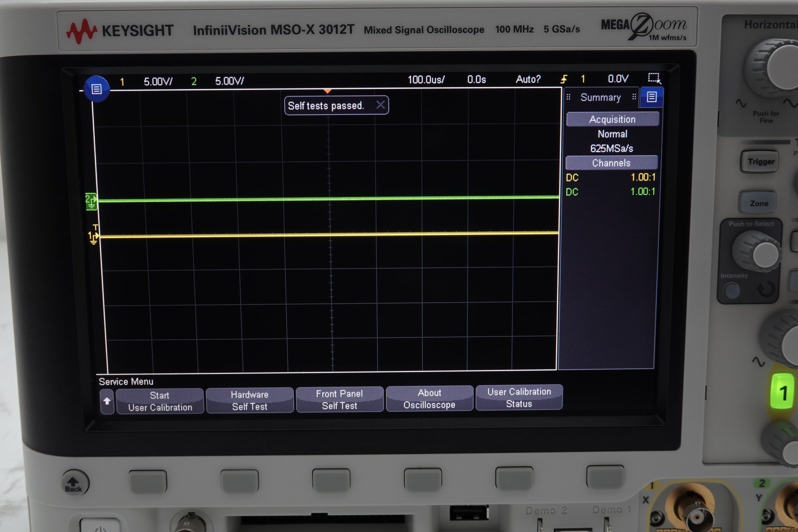Tap the lit green channel 1 key
Viewport: 798px width, 532px height.
(782, 392)
